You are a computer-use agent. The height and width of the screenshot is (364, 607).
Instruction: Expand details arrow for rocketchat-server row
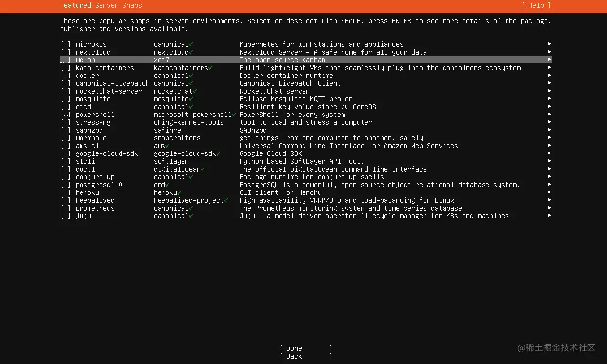550,91
